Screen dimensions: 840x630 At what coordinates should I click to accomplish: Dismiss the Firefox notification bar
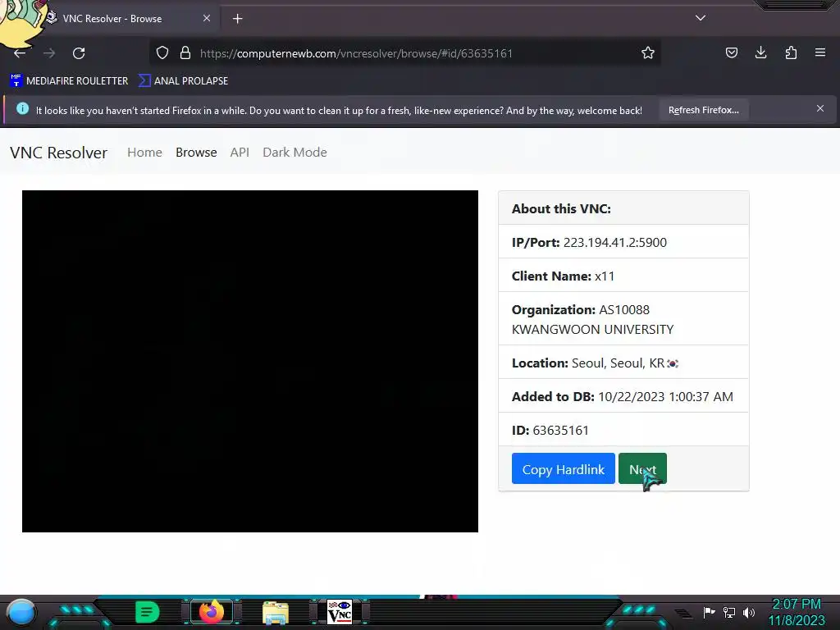point(820,109)
